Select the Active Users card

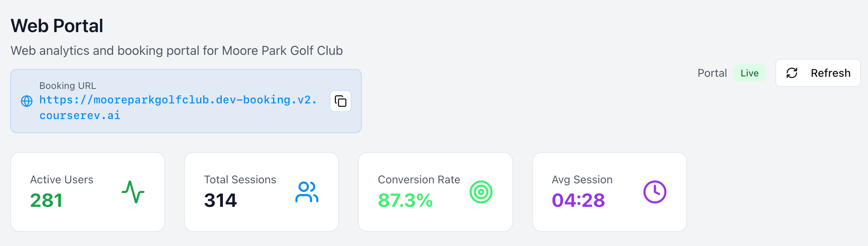[x=88, y=192]
